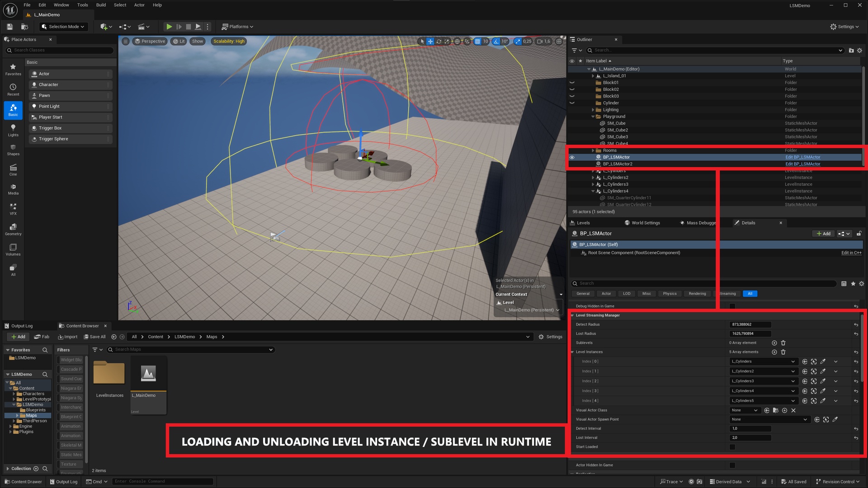868x488 pixels.
Task: Open the Favorites category in Place Actors
Action: click(13, 70)
